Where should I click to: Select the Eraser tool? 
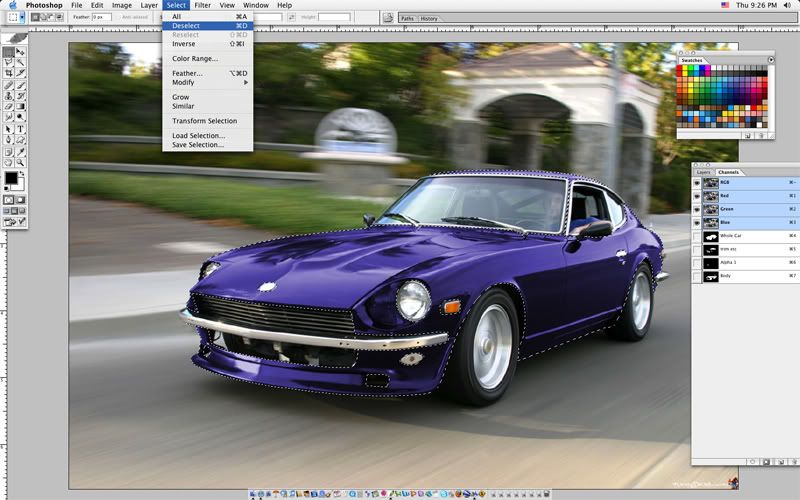9,106
